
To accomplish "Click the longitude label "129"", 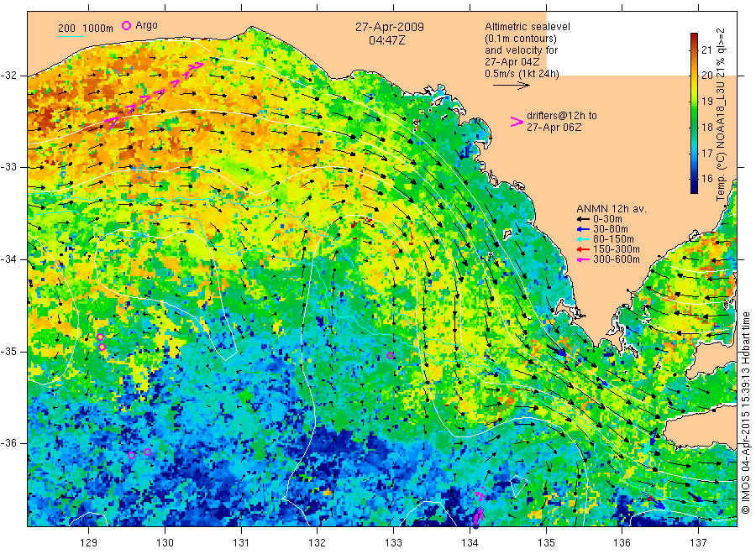I will click(89, 543).
